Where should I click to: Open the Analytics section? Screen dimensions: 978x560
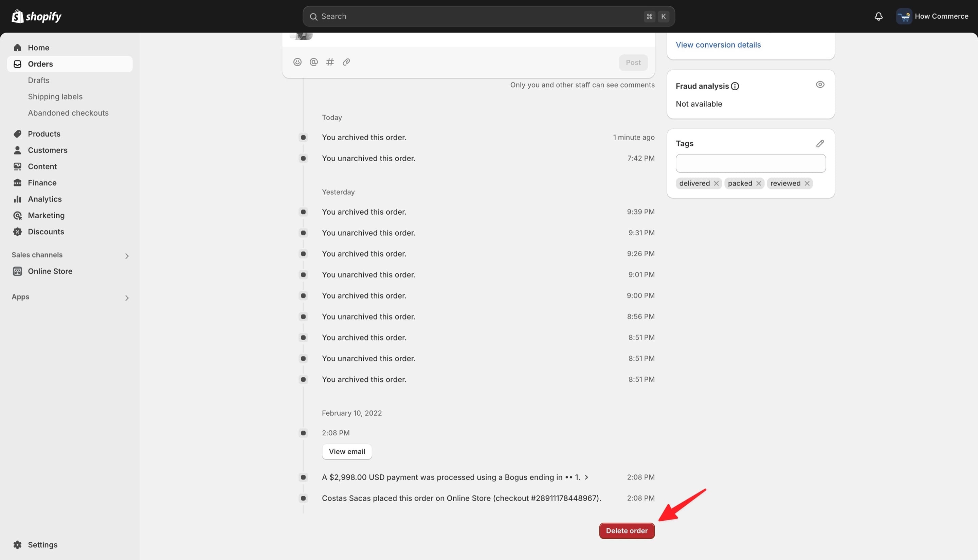(x=44, y=199)
